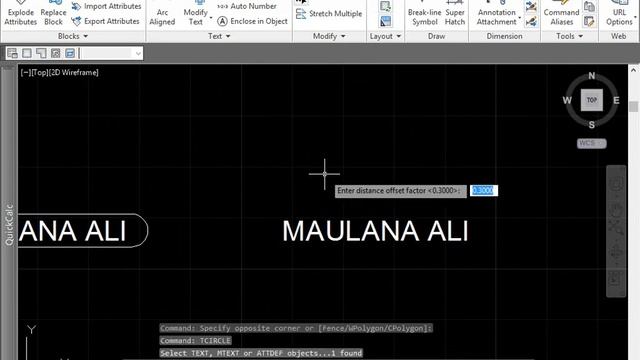Click the fourth floating toolbar icon
The image size is (640, 360).
pos(56,53)
